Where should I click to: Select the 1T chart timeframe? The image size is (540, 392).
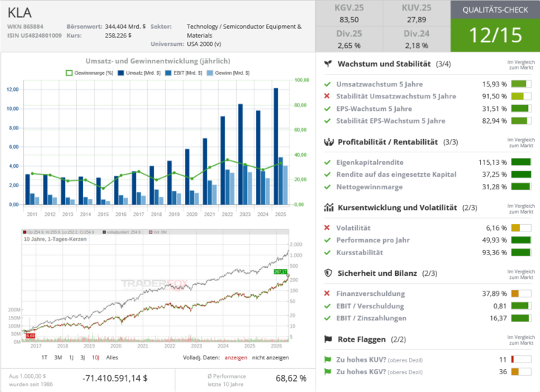pos(44,357)
